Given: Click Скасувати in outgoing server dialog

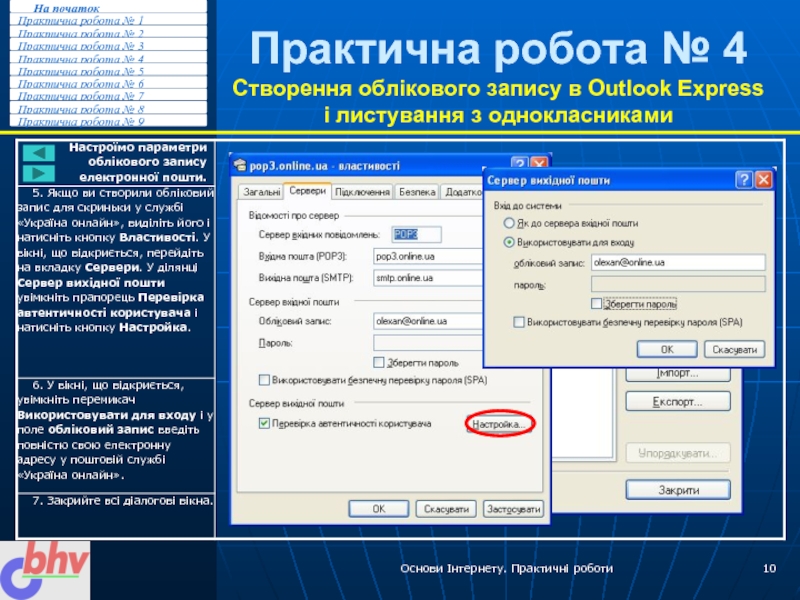Looking at the screenshot, I should (734, 349).
